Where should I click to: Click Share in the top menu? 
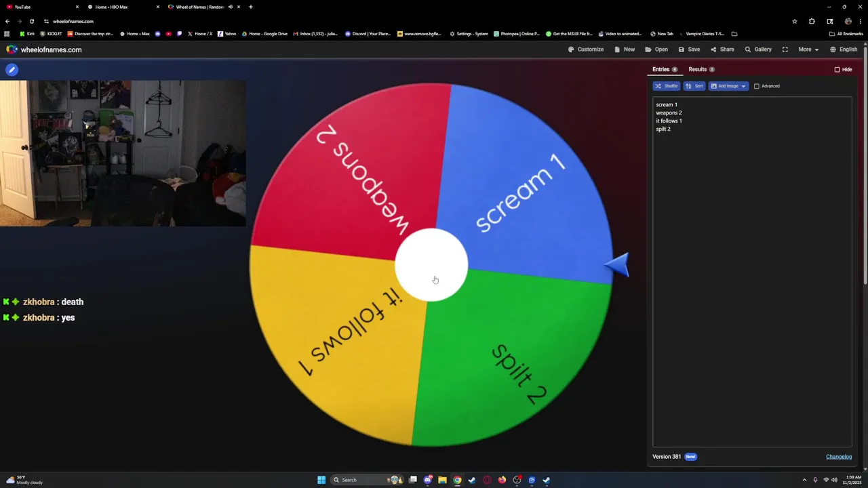click(722, 49)
